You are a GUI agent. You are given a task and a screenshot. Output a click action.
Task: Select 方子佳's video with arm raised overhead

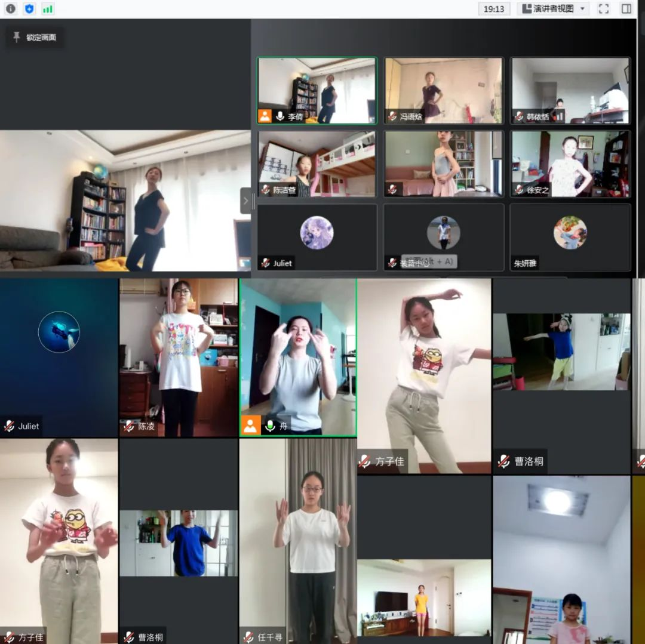[x=424, y=376]
